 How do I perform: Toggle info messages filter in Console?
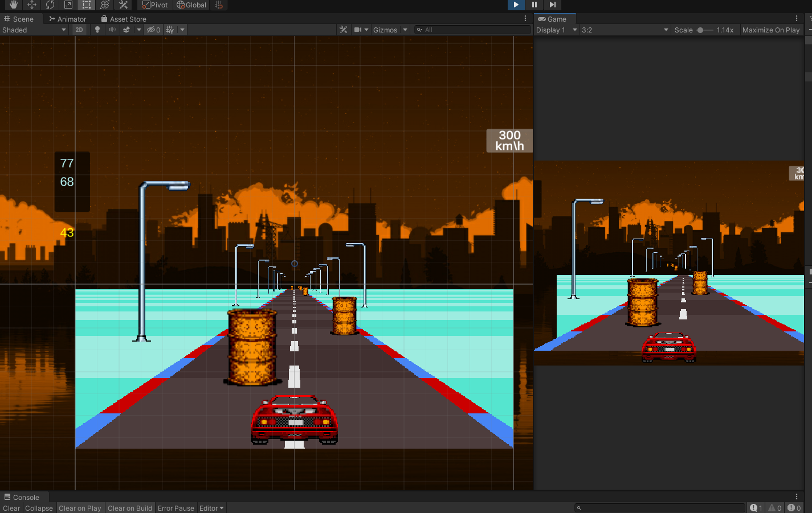756,508
